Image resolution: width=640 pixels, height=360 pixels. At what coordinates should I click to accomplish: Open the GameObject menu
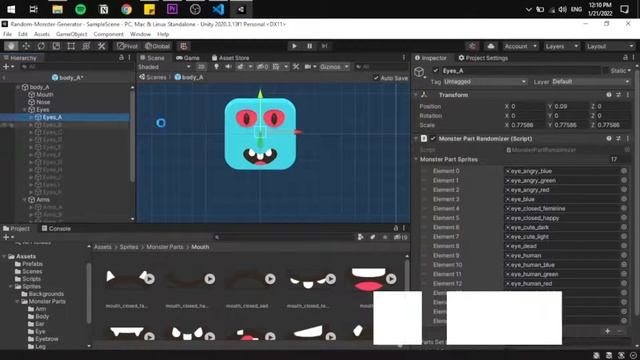click(x=71, y=34)
